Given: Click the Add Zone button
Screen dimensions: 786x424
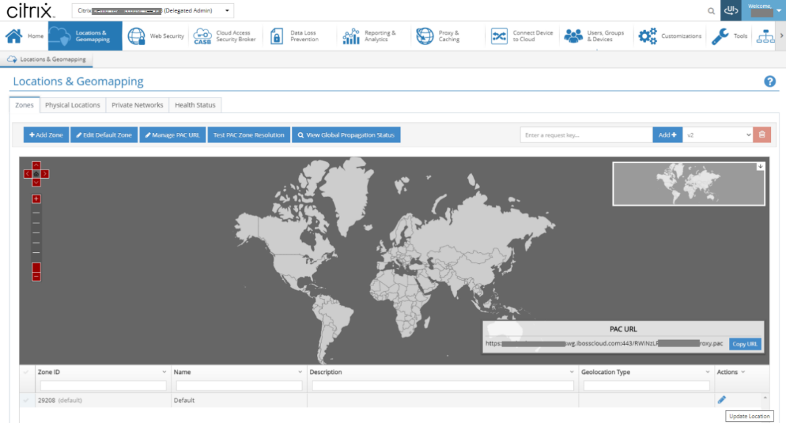Looking at the screenshot, I should (46, 135).
